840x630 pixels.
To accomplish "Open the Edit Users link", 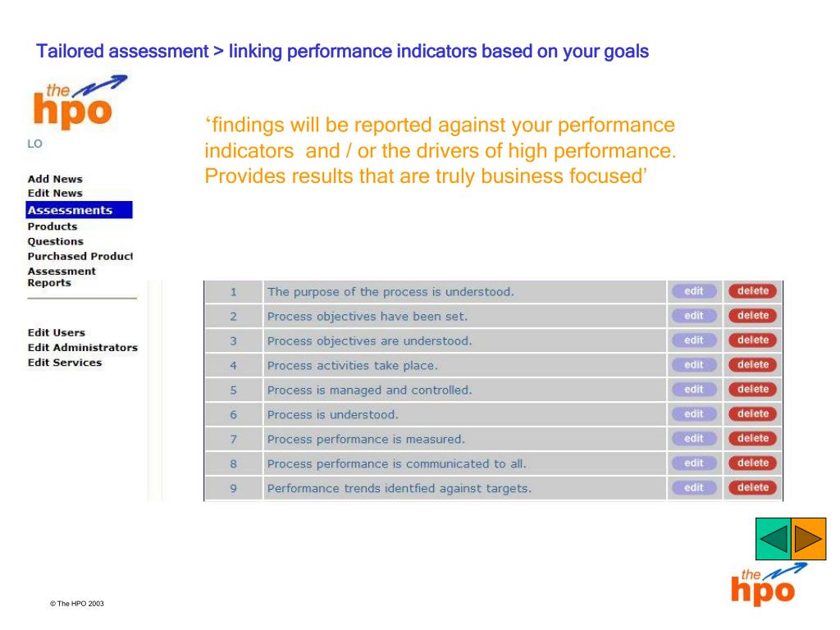I will tap(57, 333).
